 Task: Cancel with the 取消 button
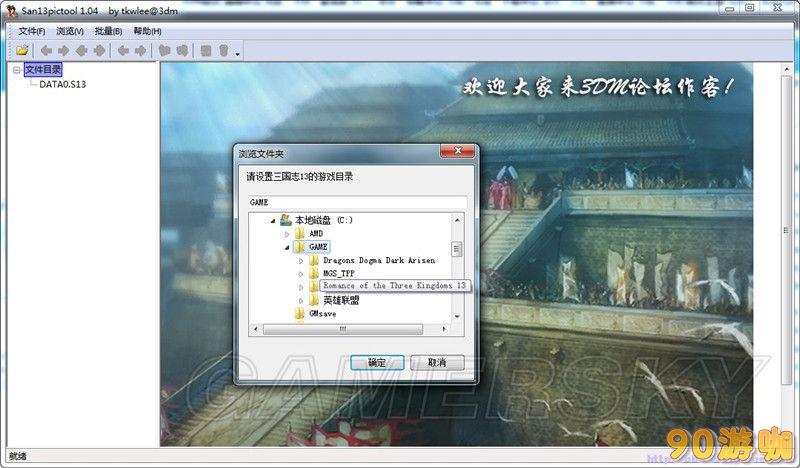437,362
